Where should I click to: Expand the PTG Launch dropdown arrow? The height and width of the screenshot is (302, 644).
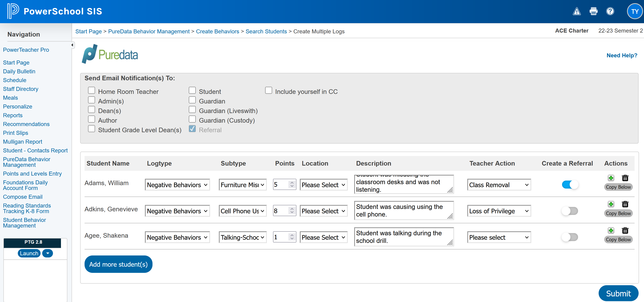[48, 253]
